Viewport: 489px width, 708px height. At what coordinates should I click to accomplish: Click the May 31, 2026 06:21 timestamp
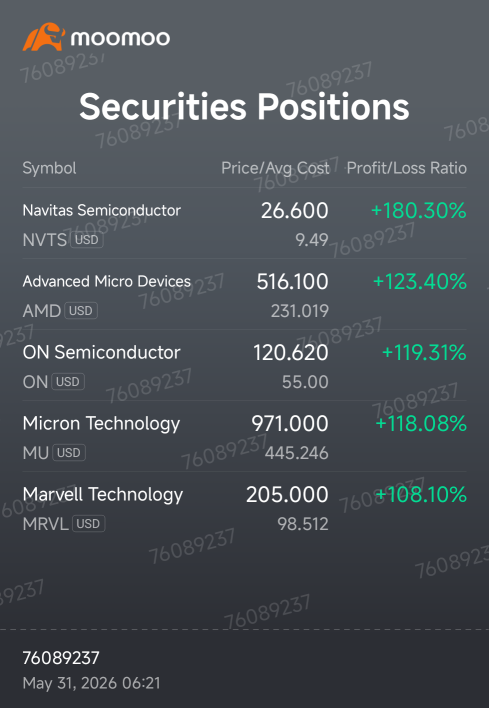point(92,683)
